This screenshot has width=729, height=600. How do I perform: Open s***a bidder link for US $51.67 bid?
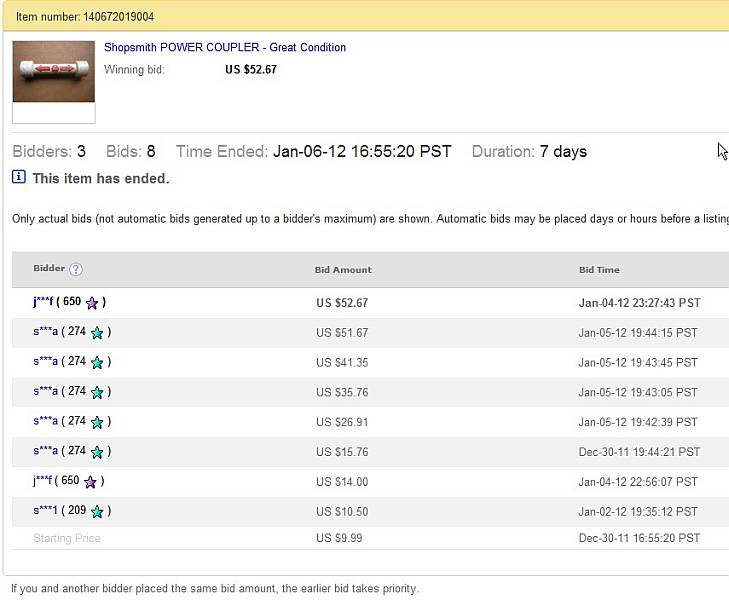[x=46, y=331]
